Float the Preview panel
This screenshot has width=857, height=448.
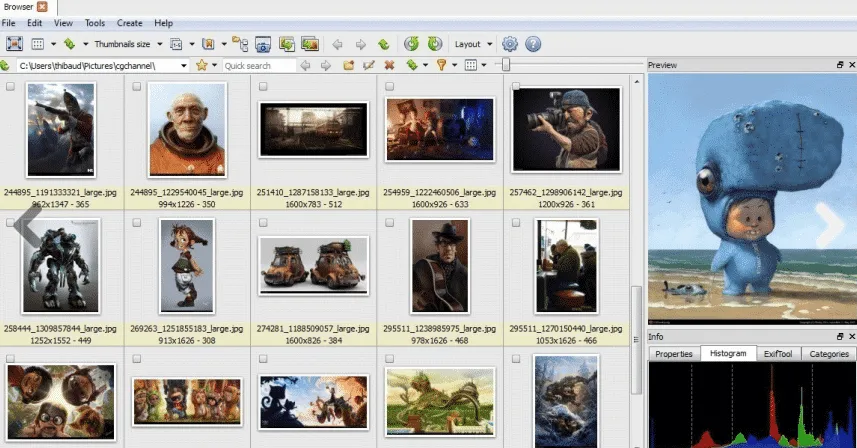(x=840, y=64)
